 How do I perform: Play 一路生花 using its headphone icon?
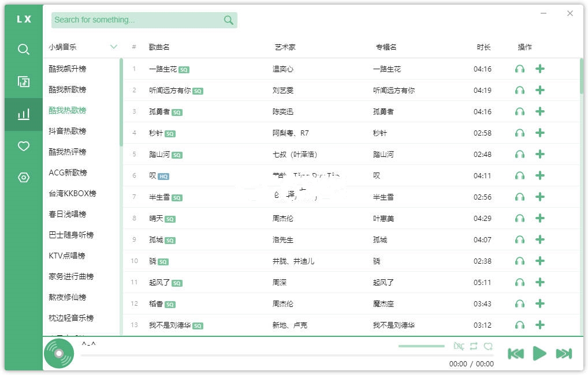pyautogui.click(x=520, y=69)
